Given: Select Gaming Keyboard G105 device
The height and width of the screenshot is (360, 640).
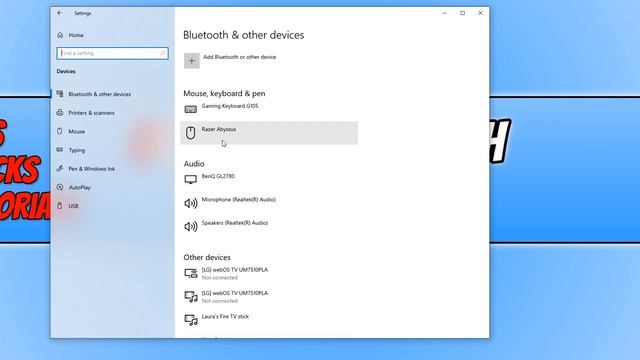Looking at the screenshot, I should pyautogui.click(x=269, y=109).
